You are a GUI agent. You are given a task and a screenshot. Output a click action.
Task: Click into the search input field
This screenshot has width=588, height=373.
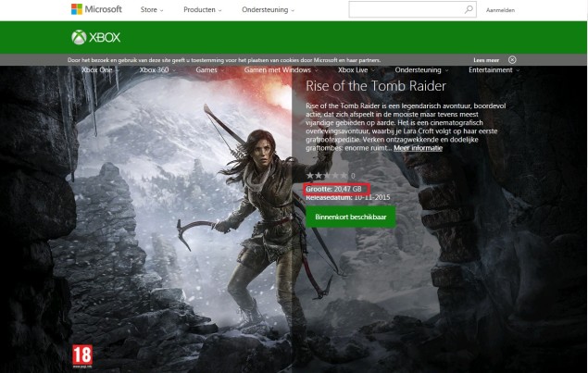tap(403, 10)
